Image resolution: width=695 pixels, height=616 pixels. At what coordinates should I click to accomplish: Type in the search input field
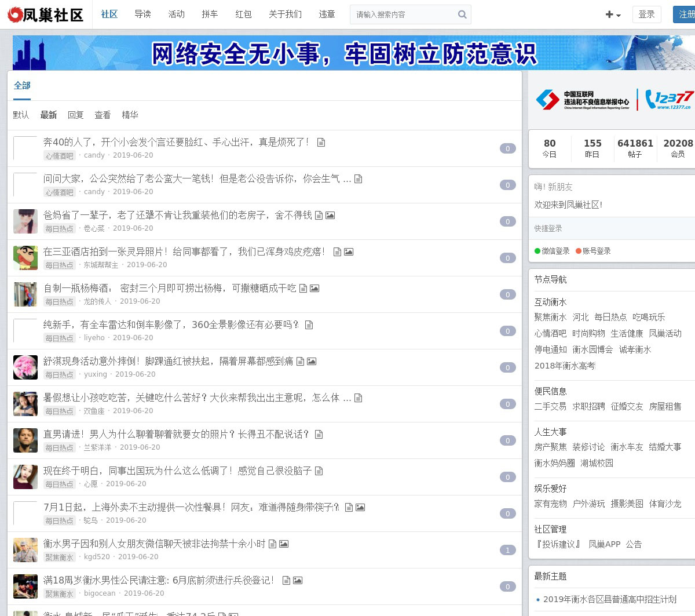tap(403, 14)
